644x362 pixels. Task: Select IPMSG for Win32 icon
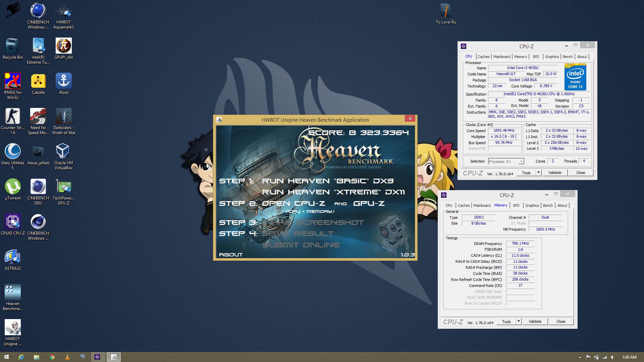[13, 86]
